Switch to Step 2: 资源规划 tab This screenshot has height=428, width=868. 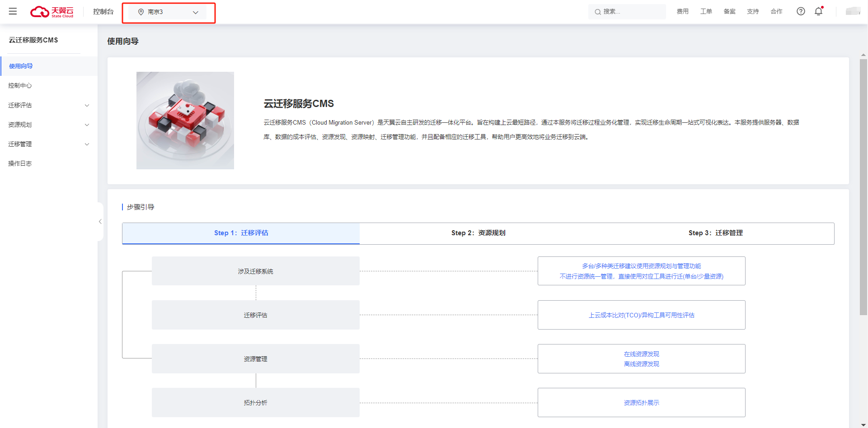(478, 233)
